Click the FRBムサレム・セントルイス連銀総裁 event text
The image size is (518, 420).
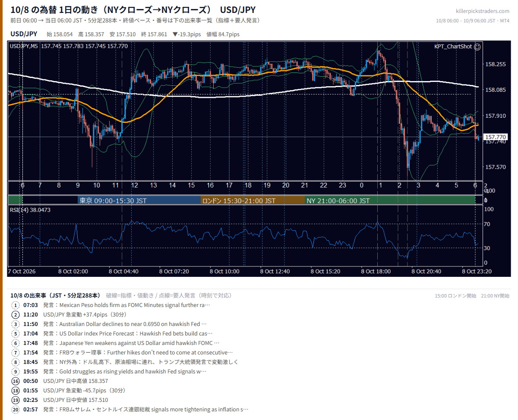coord(146,409)
